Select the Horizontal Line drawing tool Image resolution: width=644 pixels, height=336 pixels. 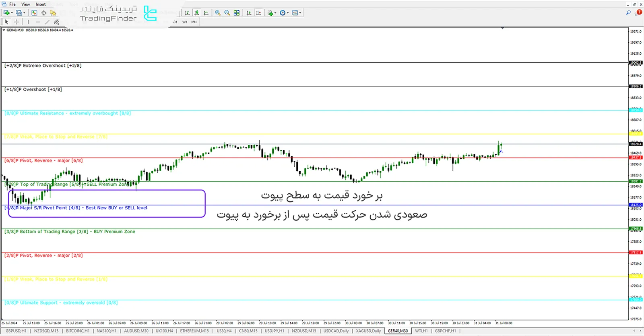point(38,22)
